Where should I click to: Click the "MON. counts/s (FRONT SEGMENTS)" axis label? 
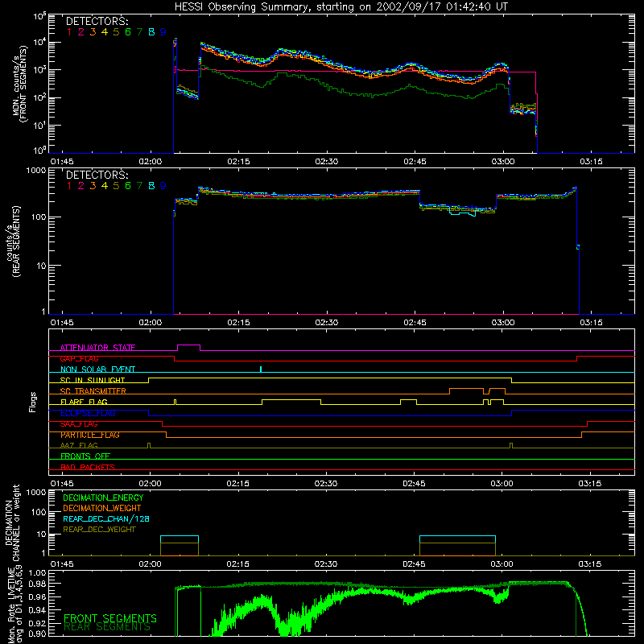point(19,84)
